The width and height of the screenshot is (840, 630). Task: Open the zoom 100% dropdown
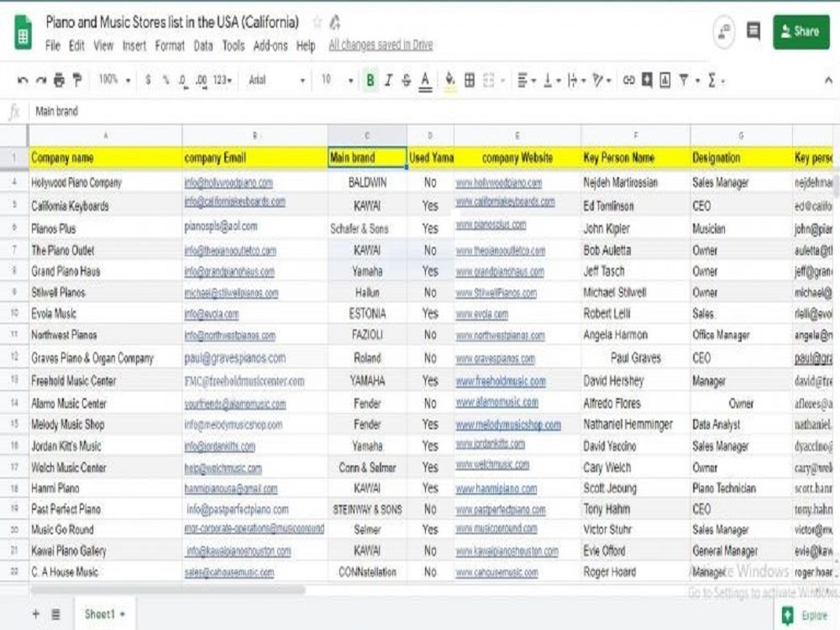click(x=114, y=80)
